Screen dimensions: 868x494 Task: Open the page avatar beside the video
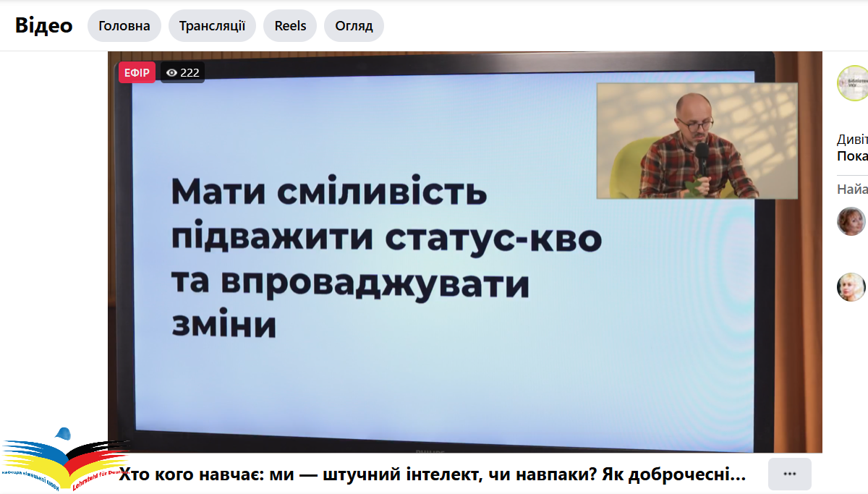852,83
